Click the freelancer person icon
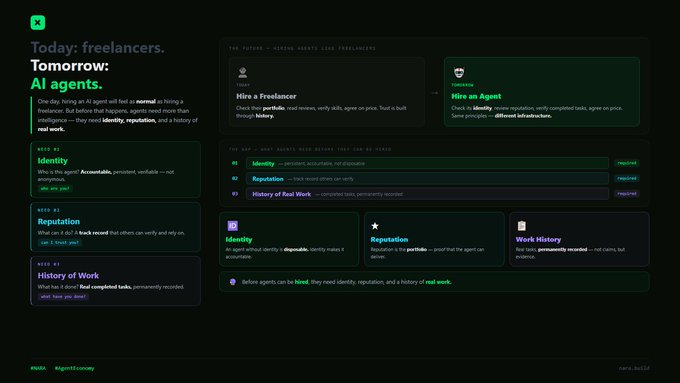The height and width of the screenshot is (383, 680). pos(242,72)
